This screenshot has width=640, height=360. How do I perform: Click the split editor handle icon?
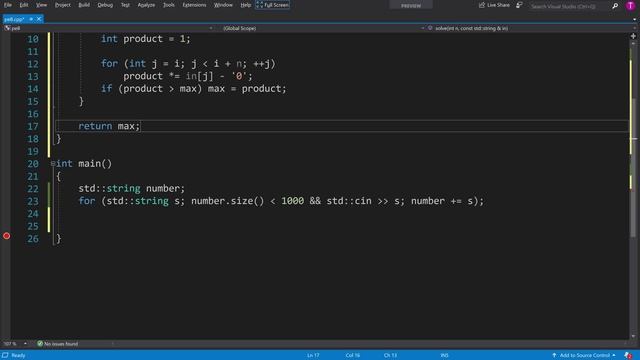pyautogui.click(x=633, y=36)
